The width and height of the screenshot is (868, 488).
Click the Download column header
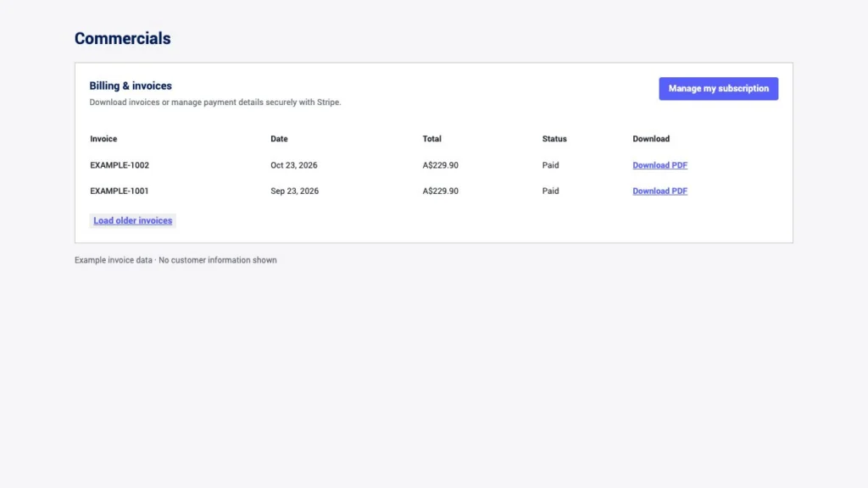pyautogui.click(x=651, y=139)
